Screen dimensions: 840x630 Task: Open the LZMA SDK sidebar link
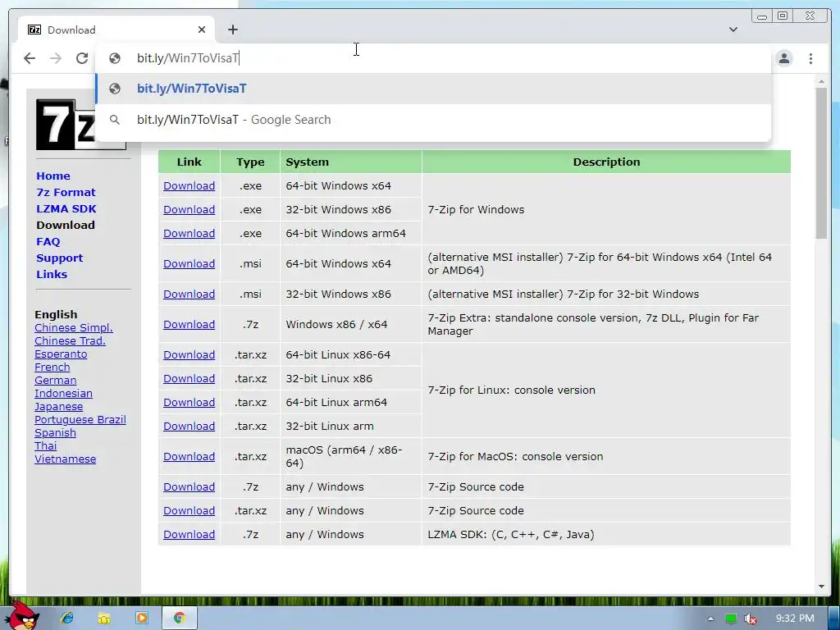(66, 209)
